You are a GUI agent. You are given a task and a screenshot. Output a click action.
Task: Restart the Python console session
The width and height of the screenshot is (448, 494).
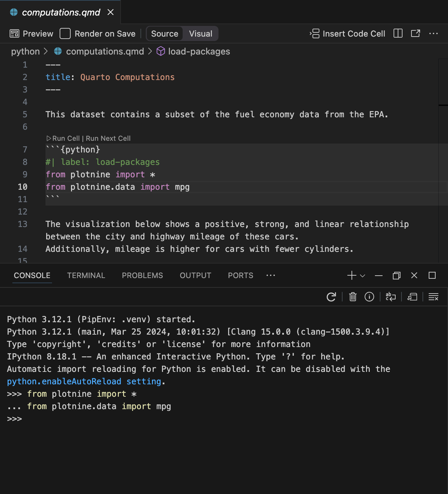pyautogui.click(x=331, y=297)
